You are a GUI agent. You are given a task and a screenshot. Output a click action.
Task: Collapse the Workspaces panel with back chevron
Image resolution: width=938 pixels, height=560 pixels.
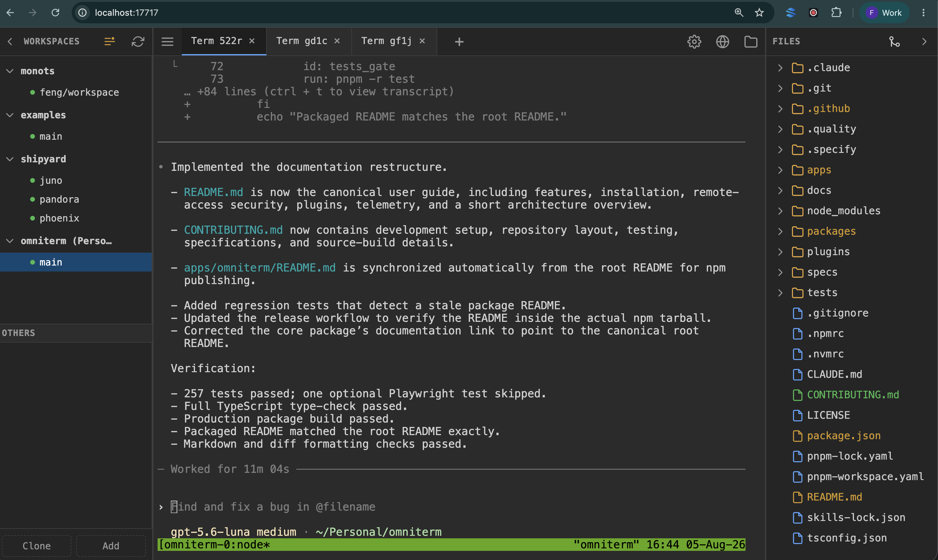[x=10, y=42]
